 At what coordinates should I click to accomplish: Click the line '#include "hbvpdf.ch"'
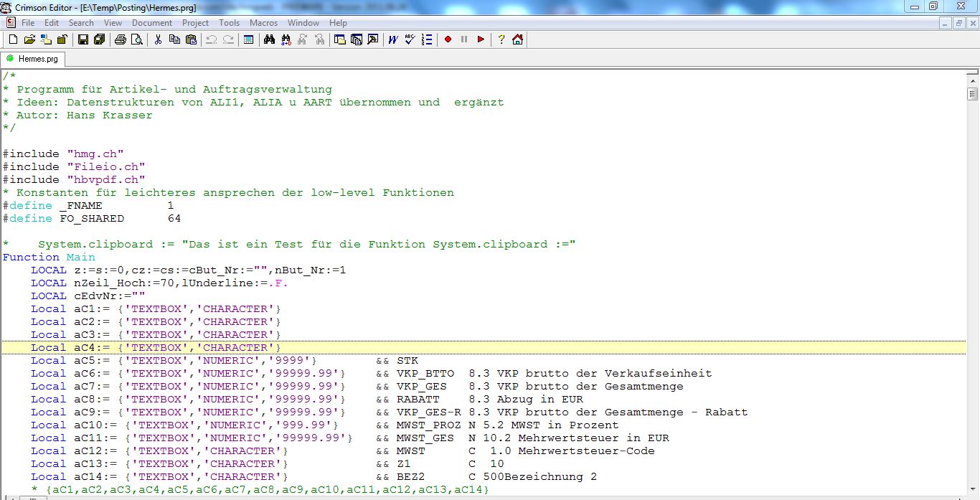74,180
